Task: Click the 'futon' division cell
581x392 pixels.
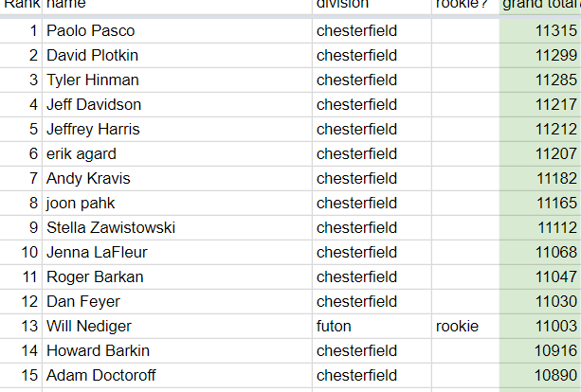Action: pos(371,327)
